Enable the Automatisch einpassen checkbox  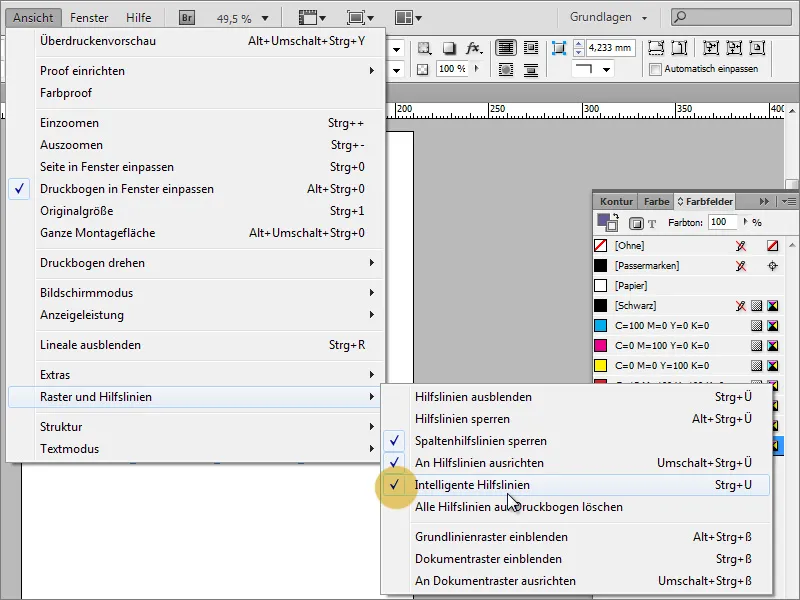tap(655, 69)
